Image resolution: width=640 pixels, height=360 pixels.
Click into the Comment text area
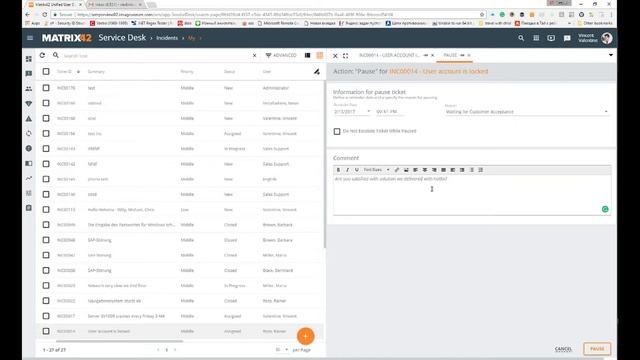472,195
